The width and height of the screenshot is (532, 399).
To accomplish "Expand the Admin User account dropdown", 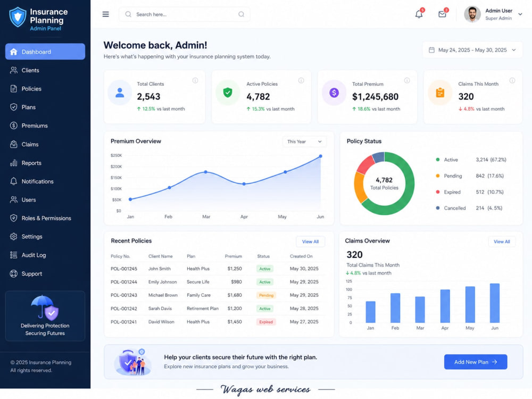I will click(520, 14).
